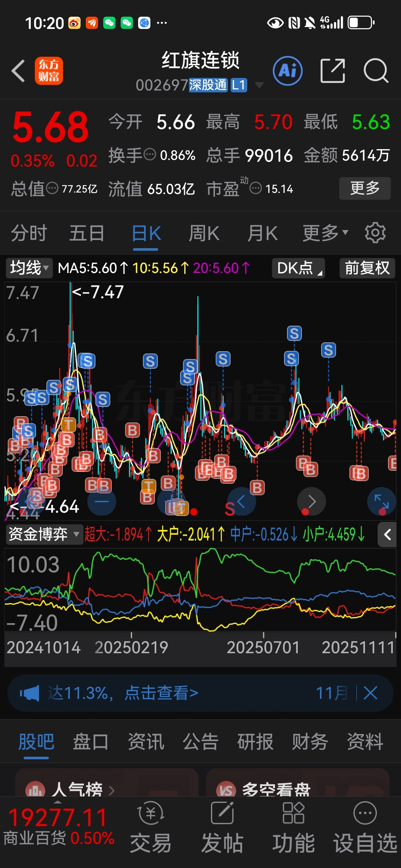The image size is (401, 868).
Task: Open 均线 indicator dropdown
Action: tap(29, 268)
